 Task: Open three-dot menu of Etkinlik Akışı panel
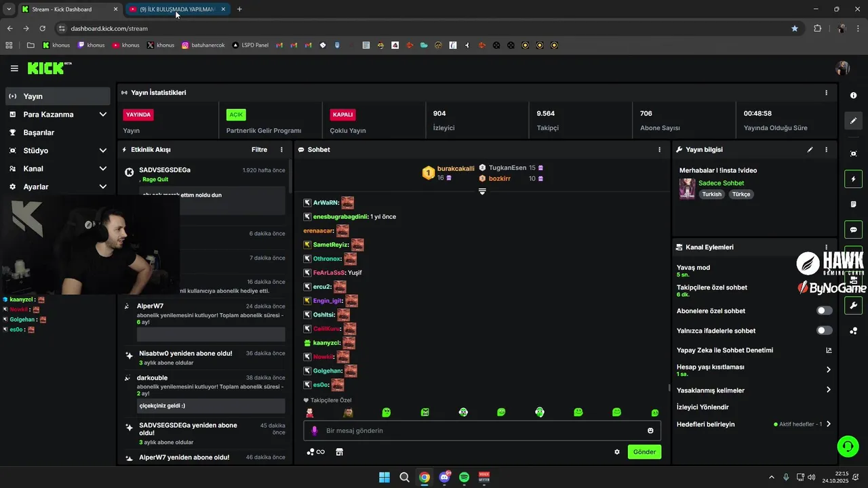[282, 150]
